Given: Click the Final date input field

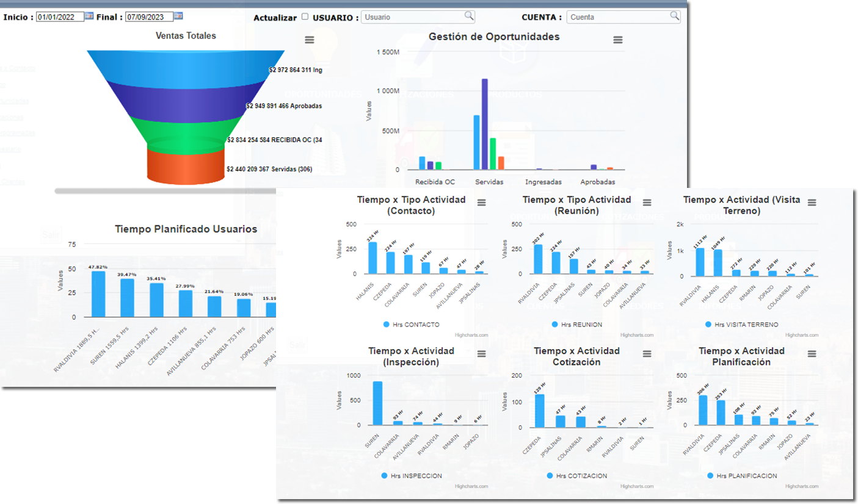Looking at the screenshot, I should (148, 17).
